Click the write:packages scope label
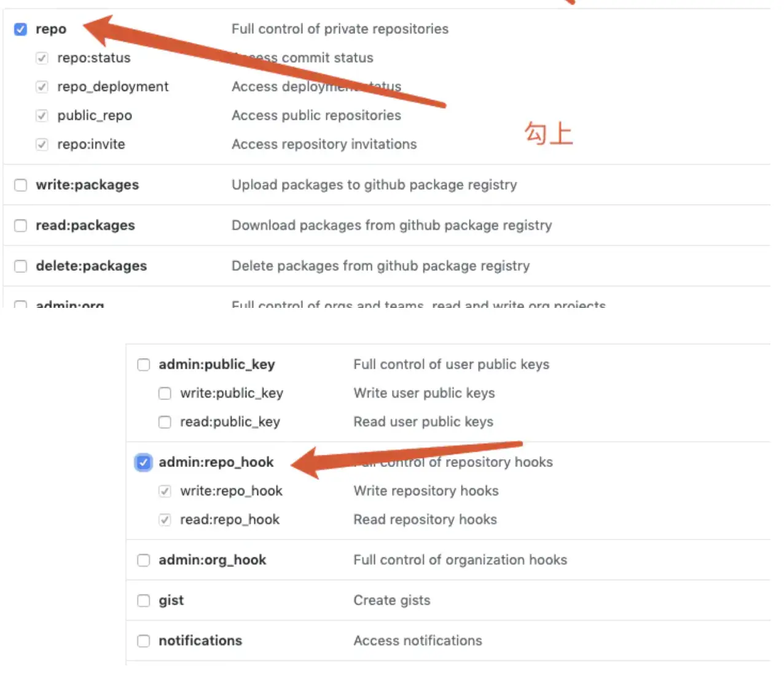 [x=87, y=185]
